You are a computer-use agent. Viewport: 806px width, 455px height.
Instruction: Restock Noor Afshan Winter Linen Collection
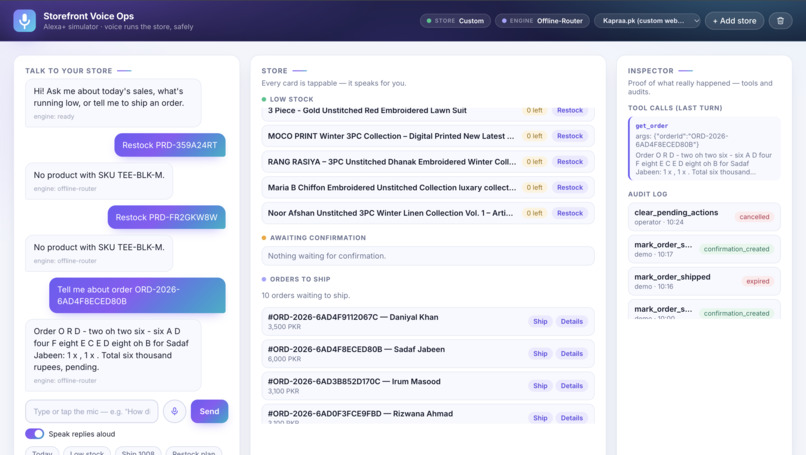[x=570, y=213]
